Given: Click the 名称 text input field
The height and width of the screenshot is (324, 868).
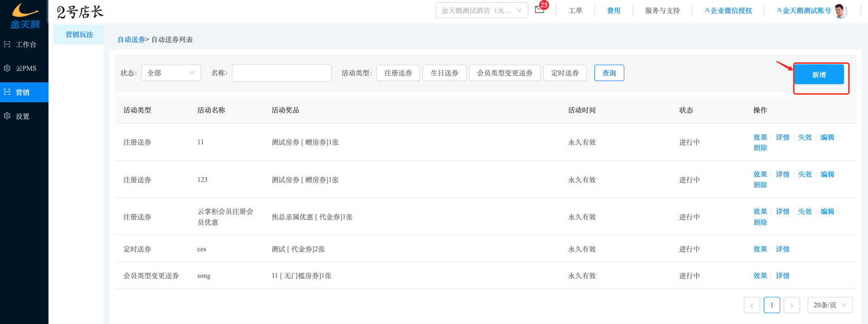Looking at the screenshot, I should pyautogui.click(x=281, y=73).
